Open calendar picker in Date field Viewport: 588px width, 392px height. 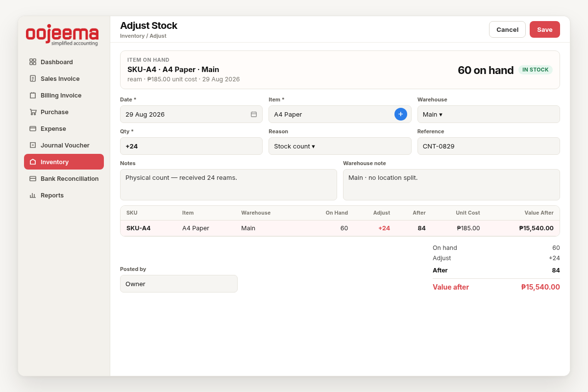pyautogui.click(x=254, y=114)
